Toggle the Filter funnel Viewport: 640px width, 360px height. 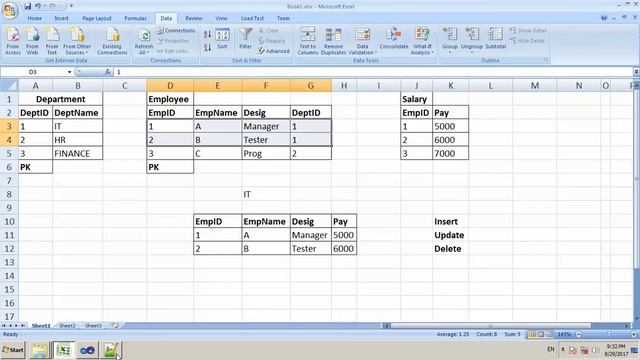[246, 39]
